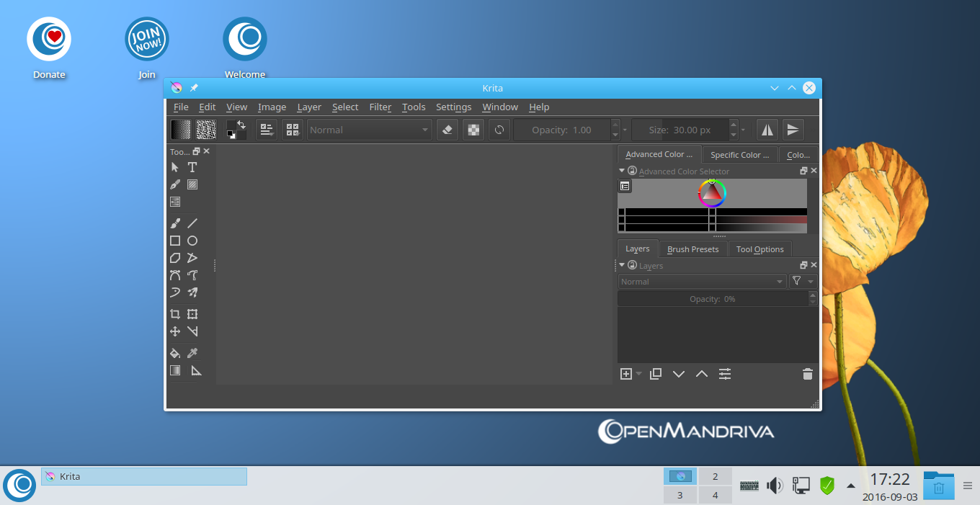Select the Calligraphy tool
The height and width of the screenshot is (505, 980).
coord(175,184)
